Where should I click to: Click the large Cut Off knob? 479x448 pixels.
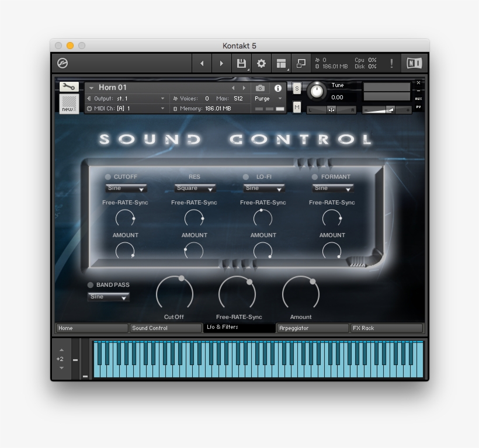175,293
